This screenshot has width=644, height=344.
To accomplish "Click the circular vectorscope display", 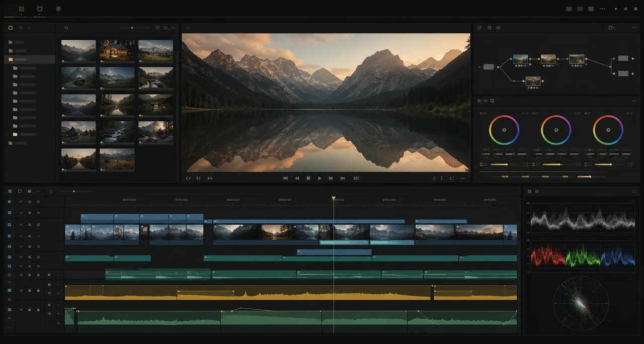I will click(x=581, y=303).
